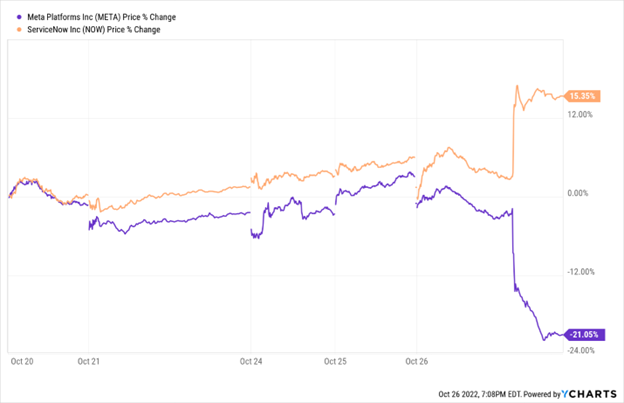Click the purple -21.05% value tag

pos(581,334)
